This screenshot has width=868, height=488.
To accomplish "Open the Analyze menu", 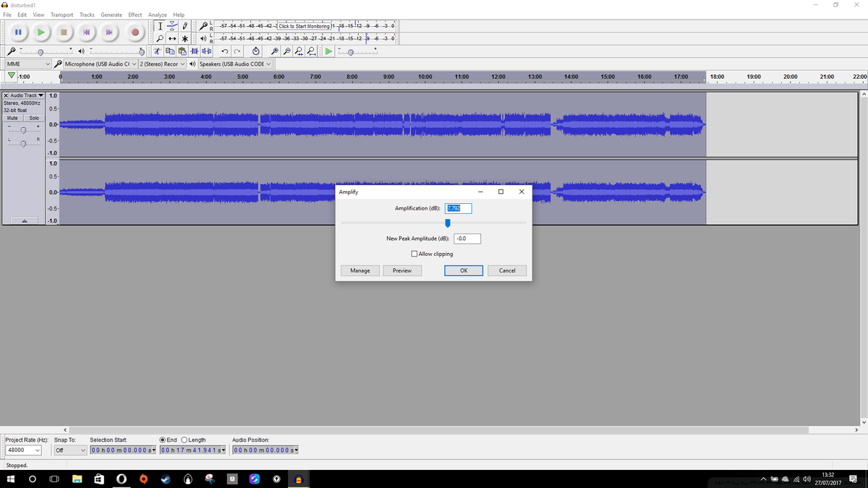I will pos(158,14).
